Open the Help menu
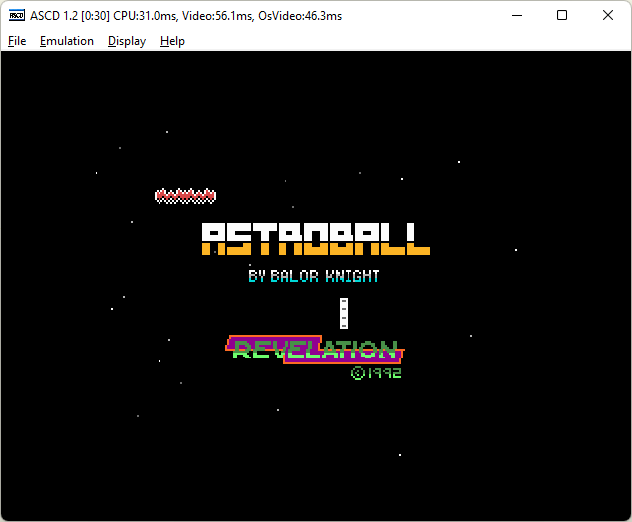 (172, 41)
